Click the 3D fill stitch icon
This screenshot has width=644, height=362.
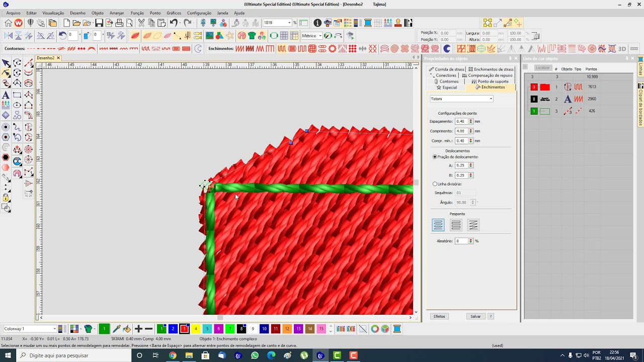(x=622, y=49)
